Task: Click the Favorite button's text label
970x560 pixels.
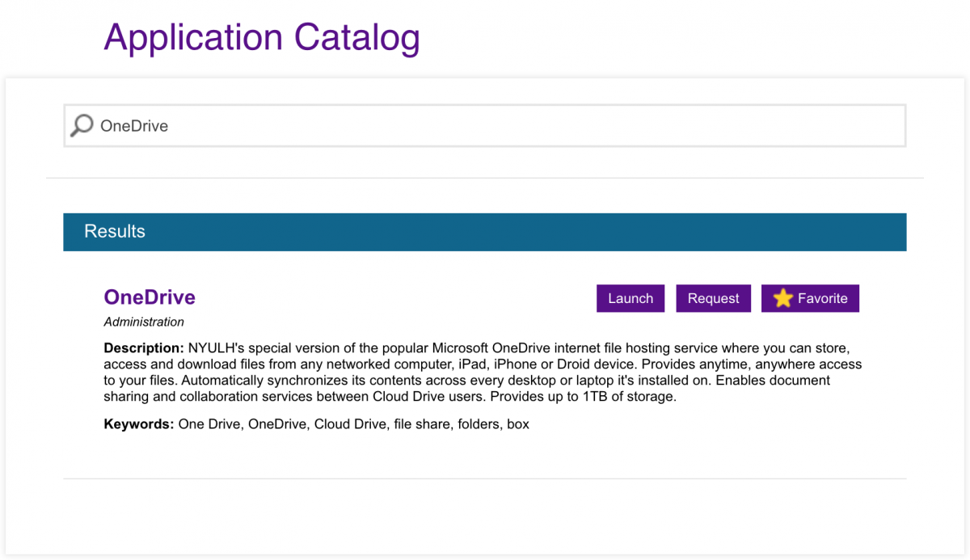Action: (x=822, y=298)
